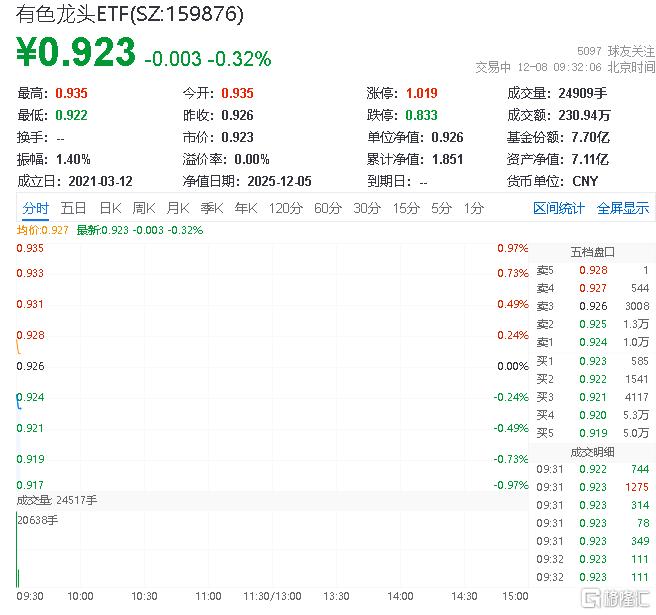Switch to the 60分 interval tab
The width and height of the screenshot is (656, 615).
tap(328, 208)
